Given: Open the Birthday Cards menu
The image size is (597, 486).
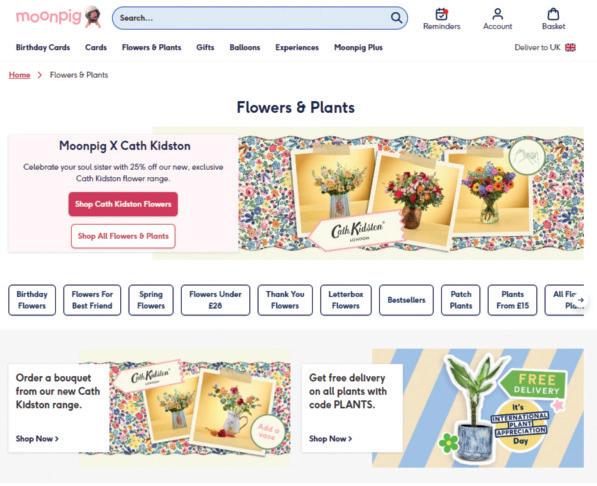Looking at the screenshot, I should coord(43,48).
